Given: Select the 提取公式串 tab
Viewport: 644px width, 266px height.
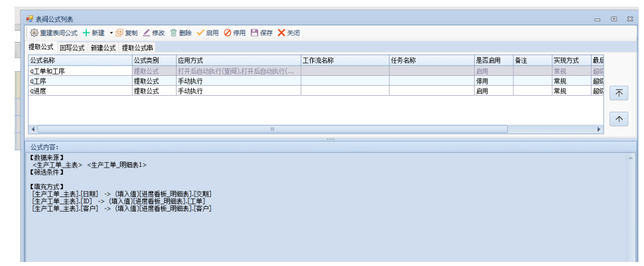Looking at the screenshot, I should [137, 48].
